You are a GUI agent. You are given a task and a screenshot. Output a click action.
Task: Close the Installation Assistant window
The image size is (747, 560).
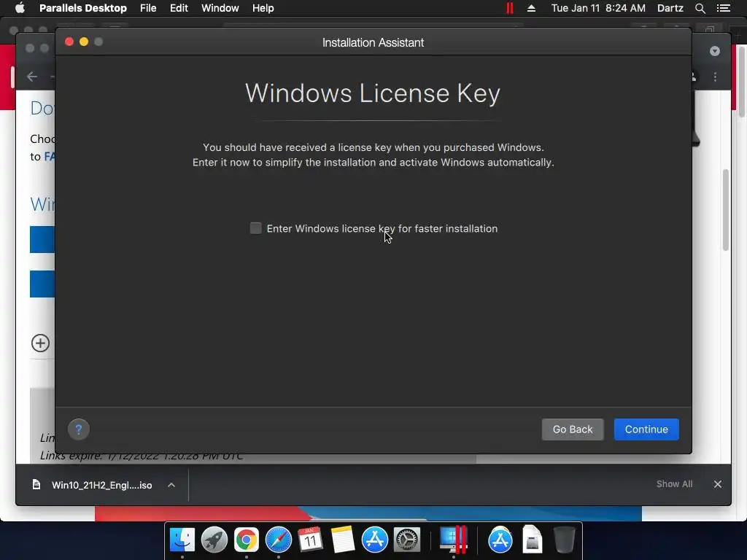pyautogui.click(x=69, y=42)
